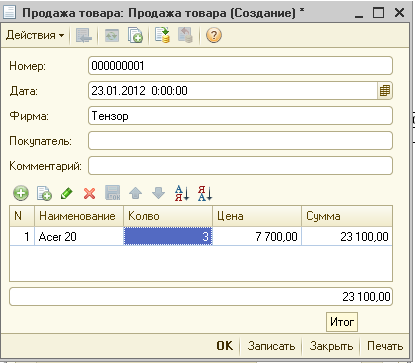415x363 pixels.
Task: Click the unpost document icon
Action: (x=186, y=35)
